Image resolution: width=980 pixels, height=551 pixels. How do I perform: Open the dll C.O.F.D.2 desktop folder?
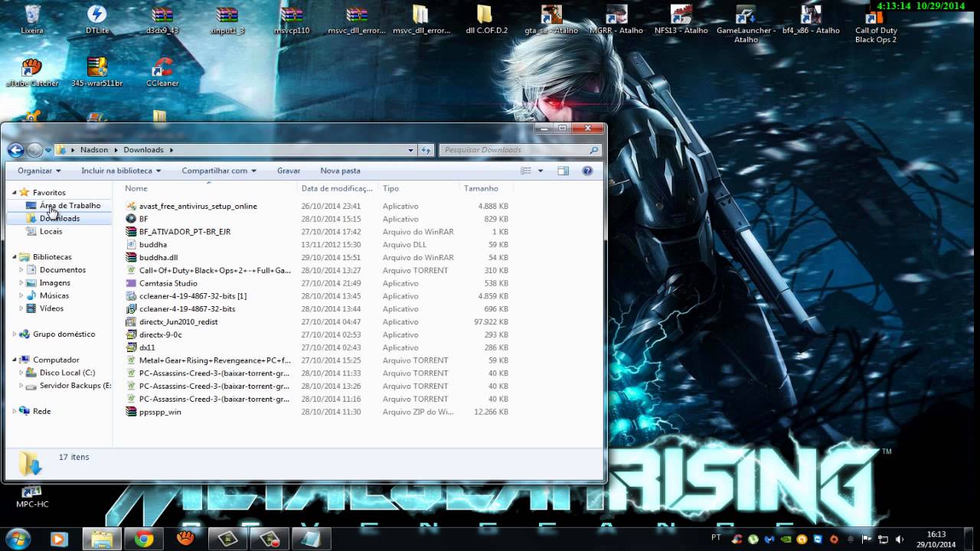click(x=486, y=19)
